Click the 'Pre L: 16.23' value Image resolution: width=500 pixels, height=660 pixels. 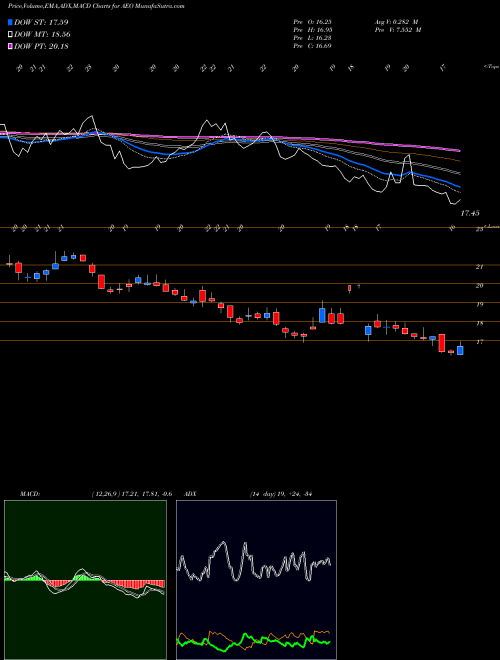click(x=312, y=38)
